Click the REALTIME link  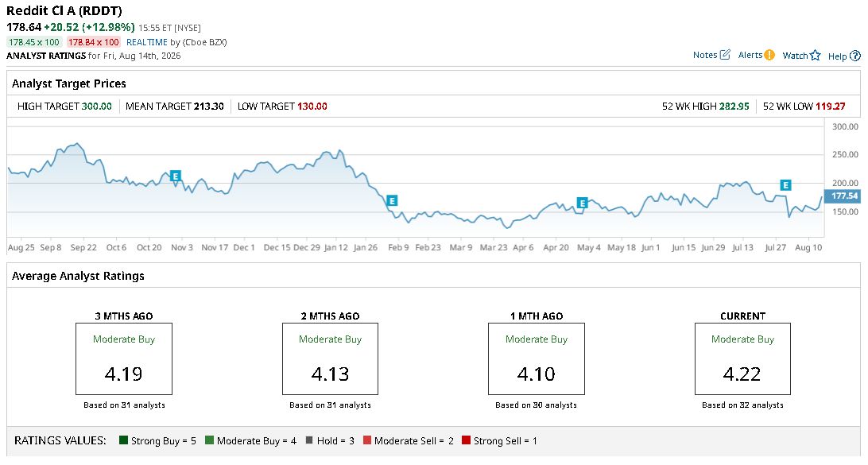tap(147, 42)
